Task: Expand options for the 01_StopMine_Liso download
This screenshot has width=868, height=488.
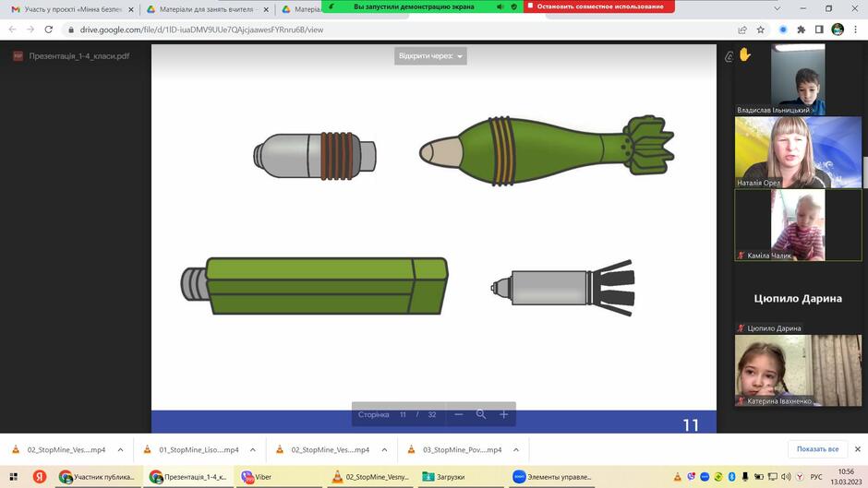Action: coord(253,450)
